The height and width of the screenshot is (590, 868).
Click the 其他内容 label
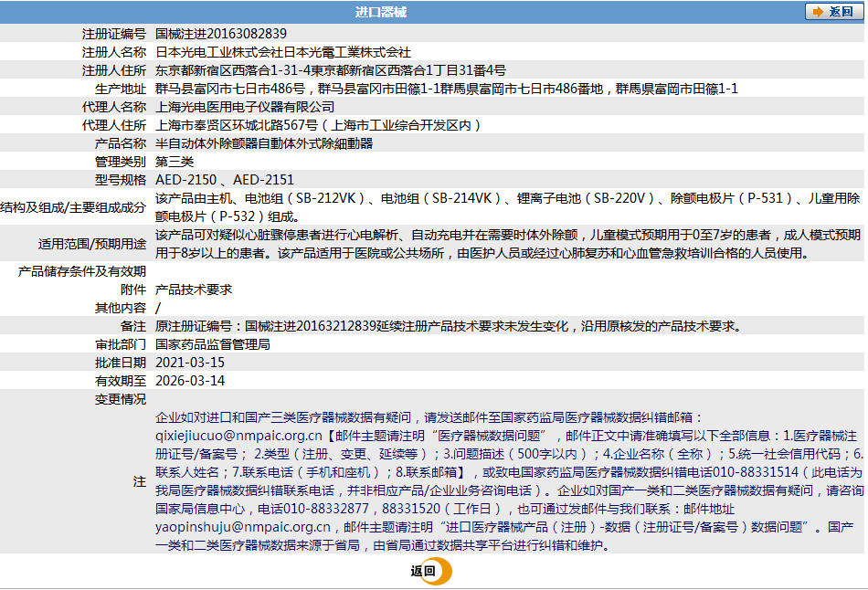click(x=121, y=308)
